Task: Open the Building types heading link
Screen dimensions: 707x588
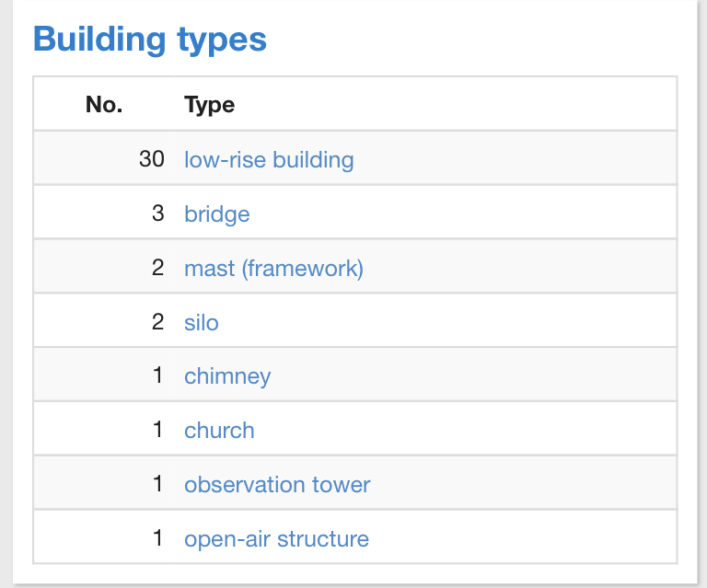Action: click(150, 40)
